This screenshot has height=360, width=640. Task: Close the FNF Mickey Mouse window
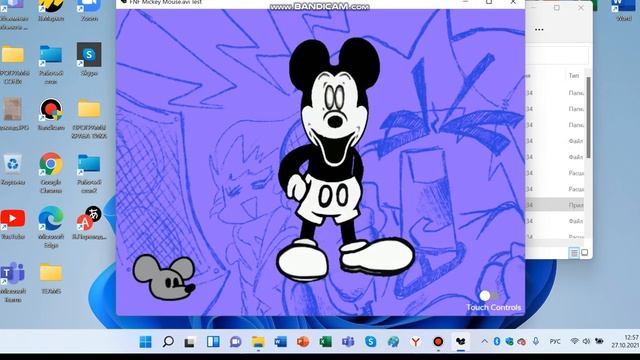pos(513,2)
